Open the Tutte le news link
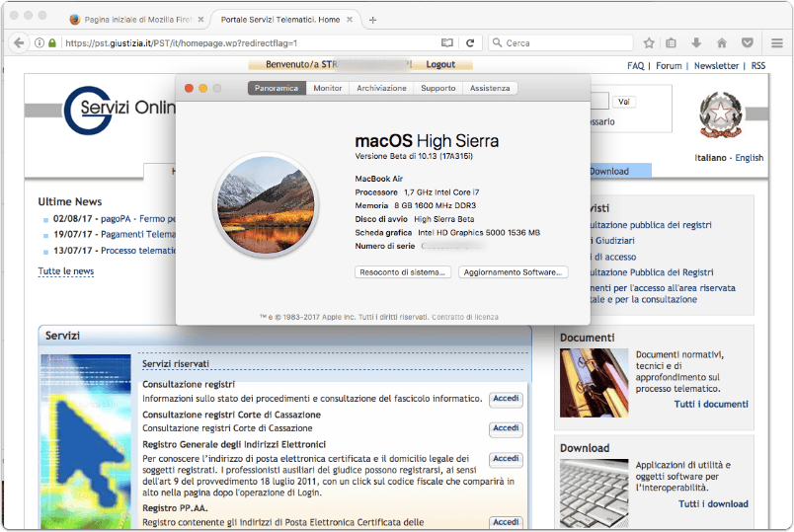Image resolution: width=794 pixels, height=532 pixels. 66,271
